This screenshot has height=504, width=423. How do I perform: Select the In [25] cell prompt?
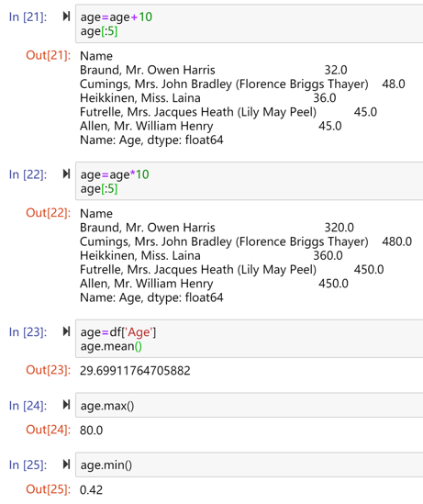coord(28,465)
